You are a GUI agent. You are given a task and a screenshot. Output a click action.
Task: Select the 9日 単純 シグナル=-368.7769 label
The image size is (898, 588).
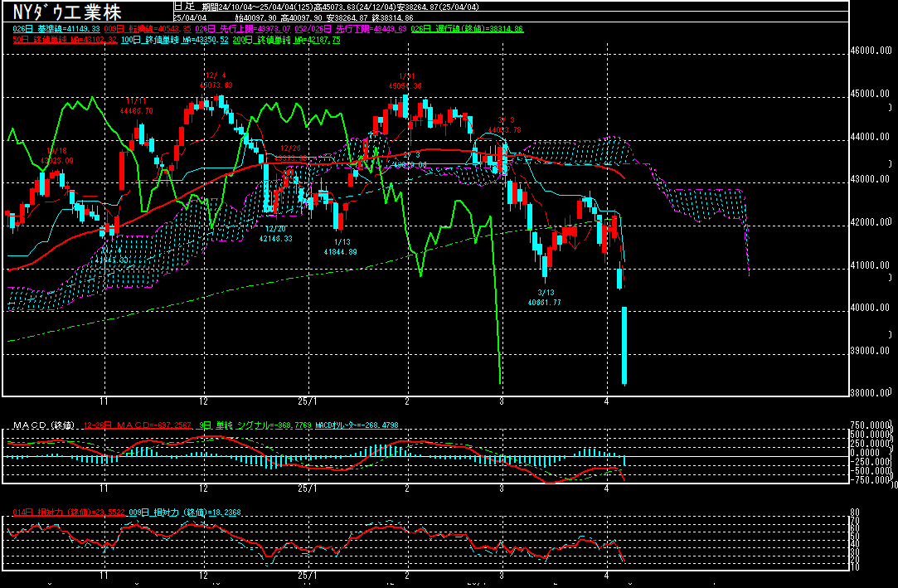(x=255, y=425)
